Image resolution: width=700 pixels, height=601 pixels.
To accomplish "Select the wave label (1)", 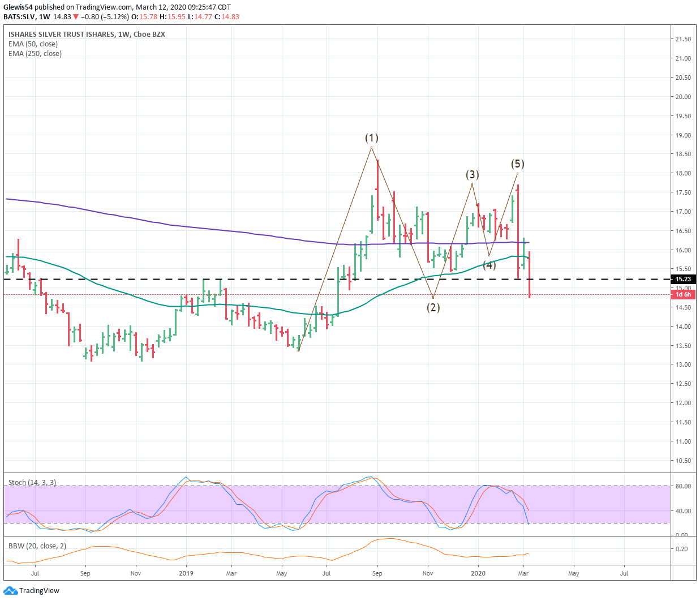I will (x=371, y=138).
